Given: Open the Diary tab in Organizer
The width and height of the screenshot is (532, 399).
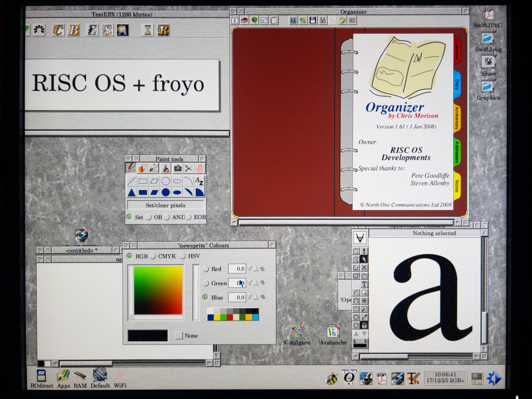Looking at the screenshot, I should point(457,84).
